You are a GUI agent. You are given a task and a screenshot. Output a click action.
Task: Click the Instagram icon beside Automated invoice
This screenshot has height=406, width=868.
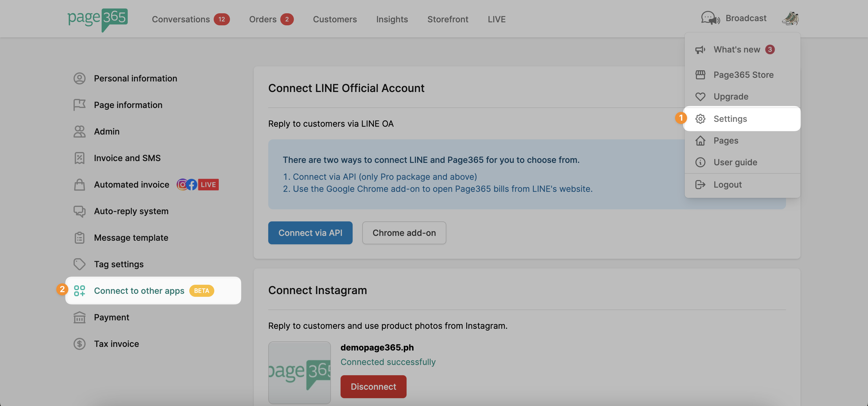click(182, 185)
